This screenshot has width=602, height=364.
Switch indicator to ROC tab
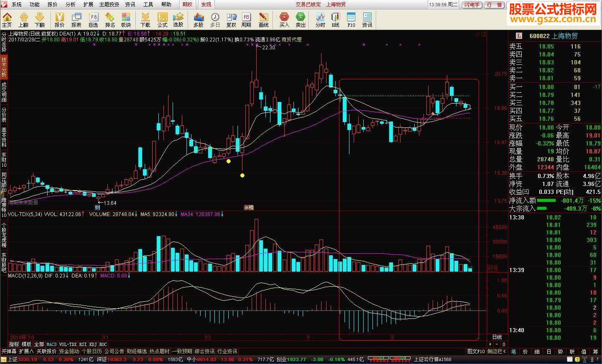(x=103, y=344)
